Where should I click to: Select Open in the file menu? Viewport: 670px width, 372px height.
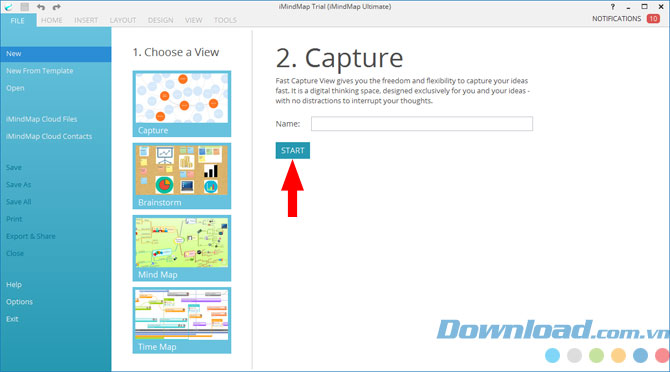pos(15,88)
